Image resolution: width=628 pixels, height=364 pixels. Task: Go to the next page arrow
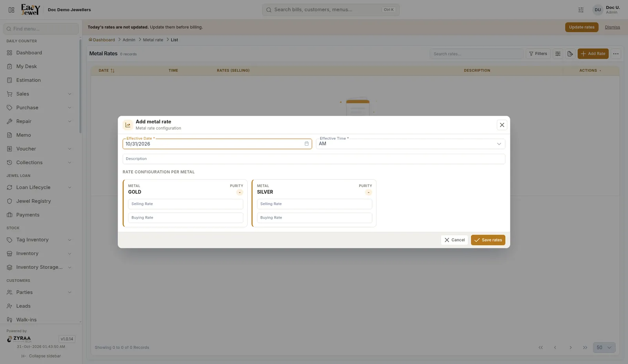571,348
